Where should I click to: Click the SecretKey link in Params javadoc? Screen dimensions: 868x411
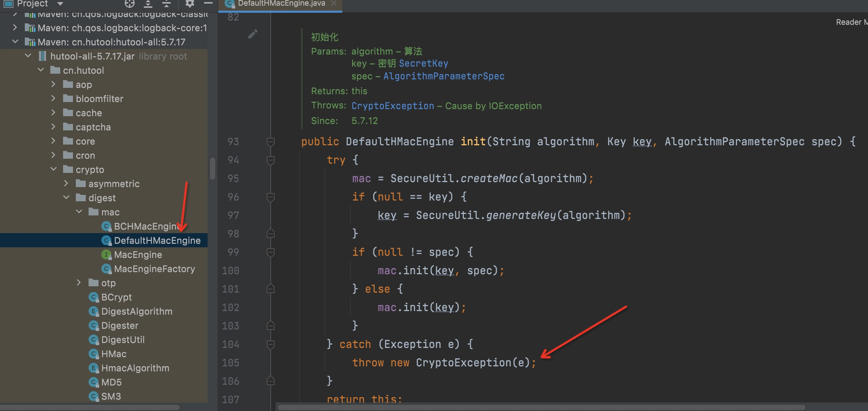coord(423,63)
